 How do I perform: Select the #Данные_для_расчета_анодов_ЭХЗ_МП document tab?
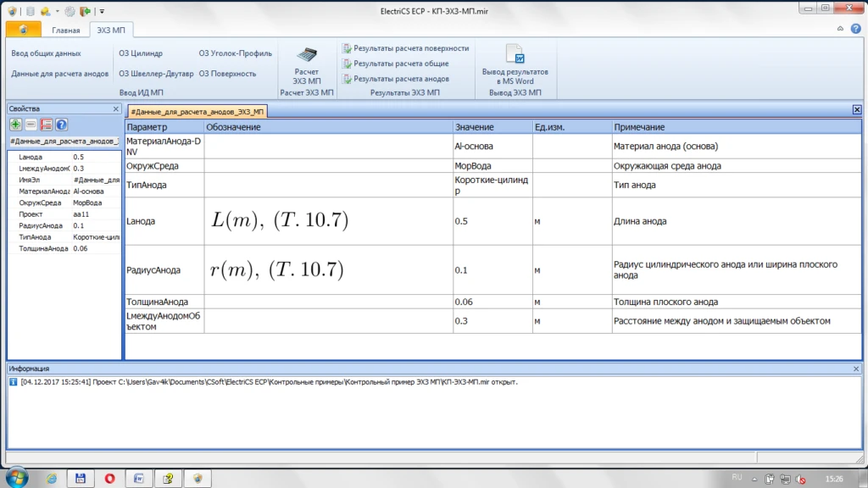(198, 111)
